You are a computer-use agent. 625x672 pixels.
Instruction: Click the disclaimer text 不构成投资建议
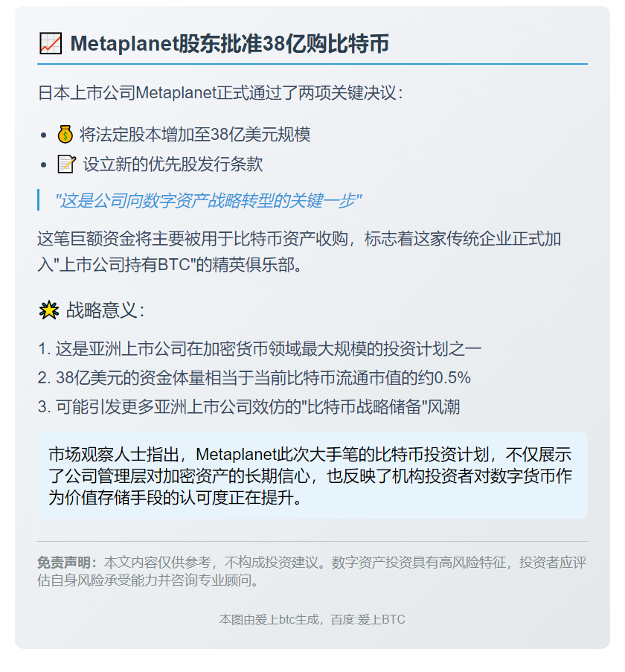(272, 563)
